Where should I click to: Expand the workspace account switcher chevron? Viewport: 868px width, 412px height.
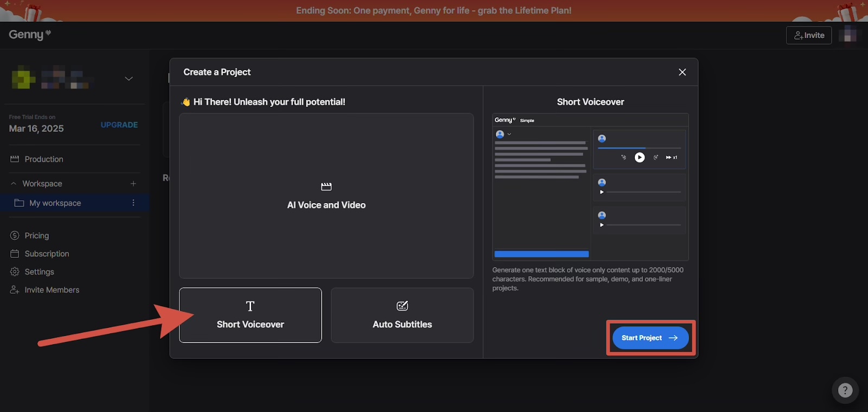[129, 79]
